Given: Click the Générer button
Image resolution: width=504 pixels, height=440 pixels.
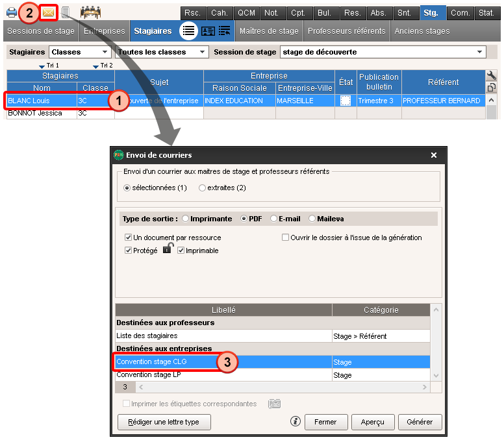Looking at the screenshot, I should pos(420,421).
